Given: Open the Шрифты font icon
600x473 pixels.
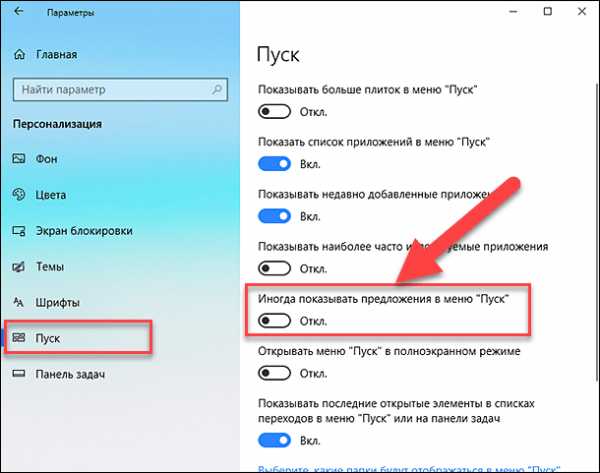Looking at the screenshot, I should (19, 302).
